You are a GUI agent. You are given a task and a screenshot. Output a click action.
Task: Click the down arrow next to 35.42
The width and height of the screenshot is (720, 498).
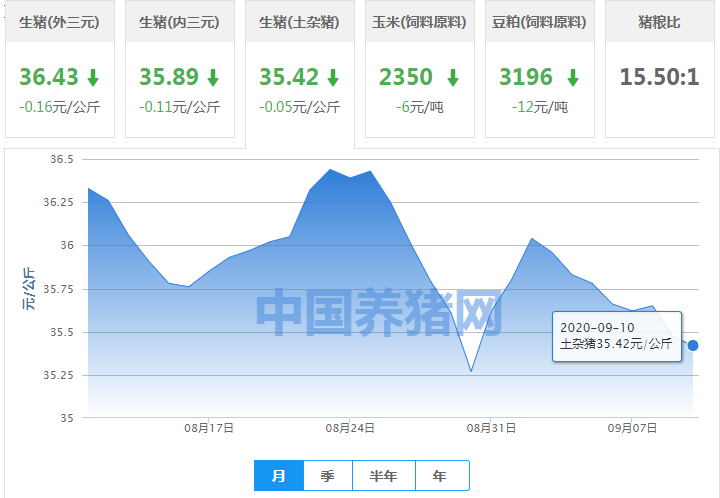point(333,78)
